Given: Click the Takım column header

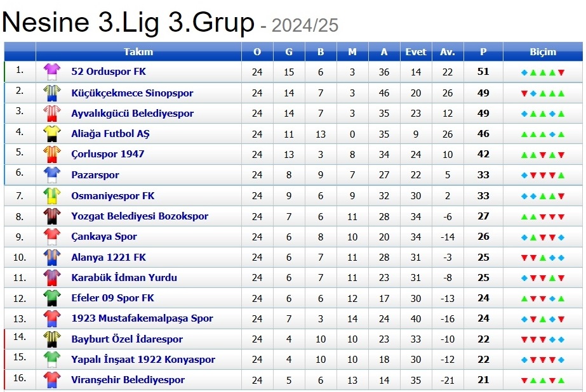Looking at the screenshot, I should point(138,52).
